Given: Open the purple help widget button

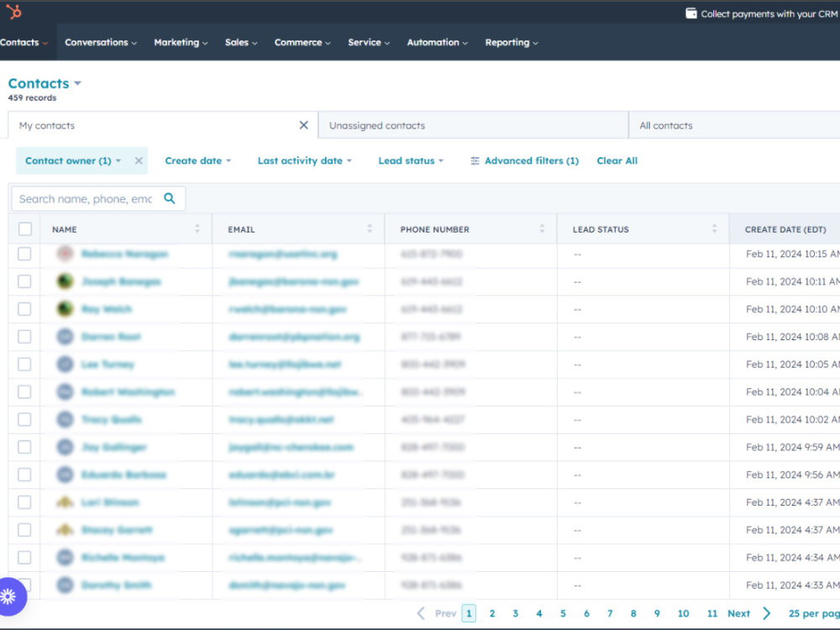Looking at the screenshot, I should 9,596.
